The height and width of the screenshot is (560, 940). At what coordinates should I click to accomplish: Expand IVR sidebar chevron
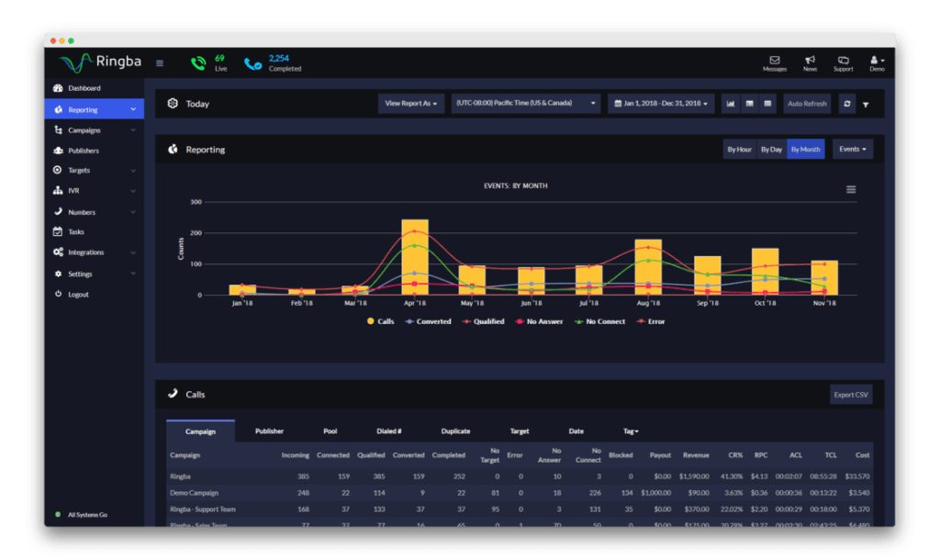133,191
